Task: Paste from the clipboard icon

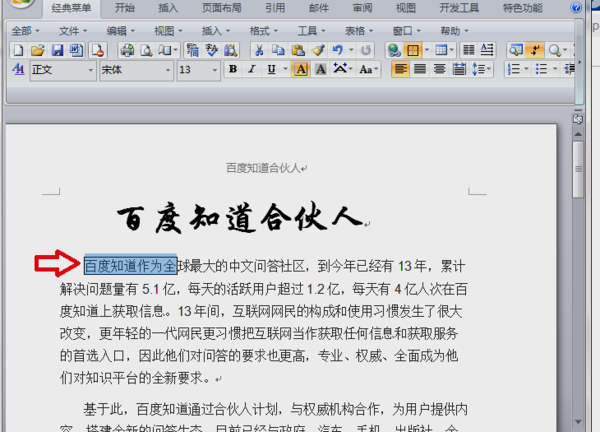Action: [298, 50]
